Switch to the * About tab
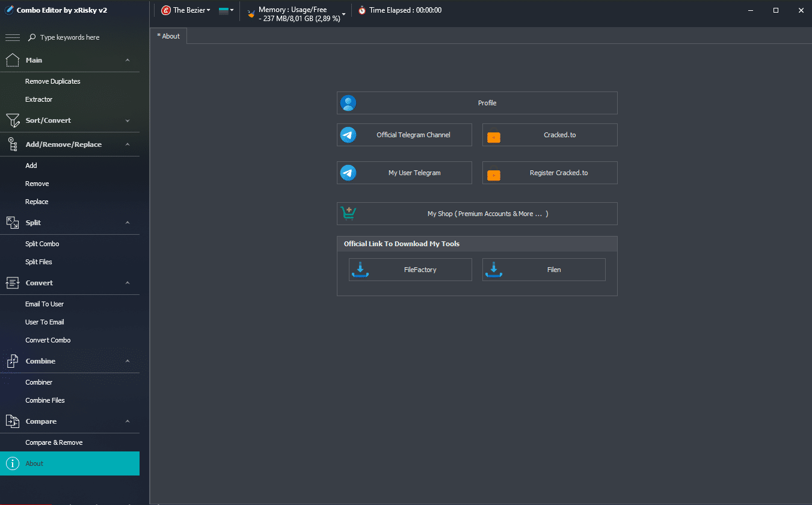812x505 pixels. (x=168, y=36)
